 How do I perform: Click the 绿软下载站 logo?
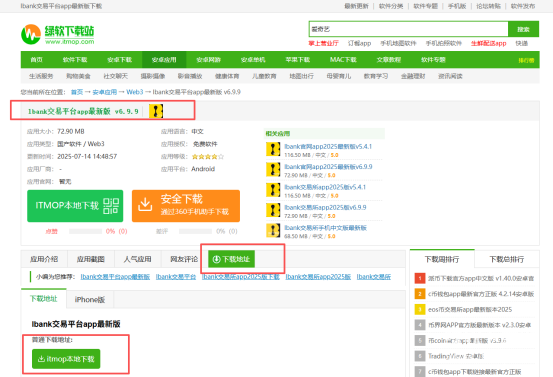[58, 35]
